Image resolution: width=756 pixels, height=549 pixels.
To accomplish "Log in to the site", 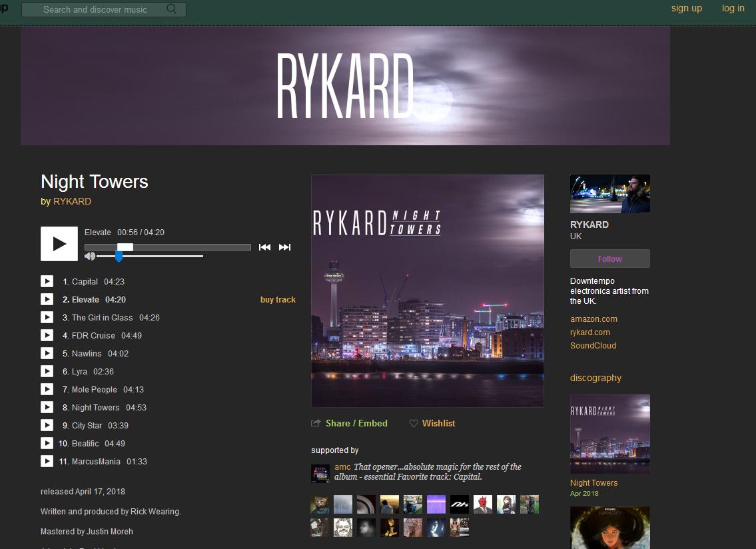I will 733,8.
